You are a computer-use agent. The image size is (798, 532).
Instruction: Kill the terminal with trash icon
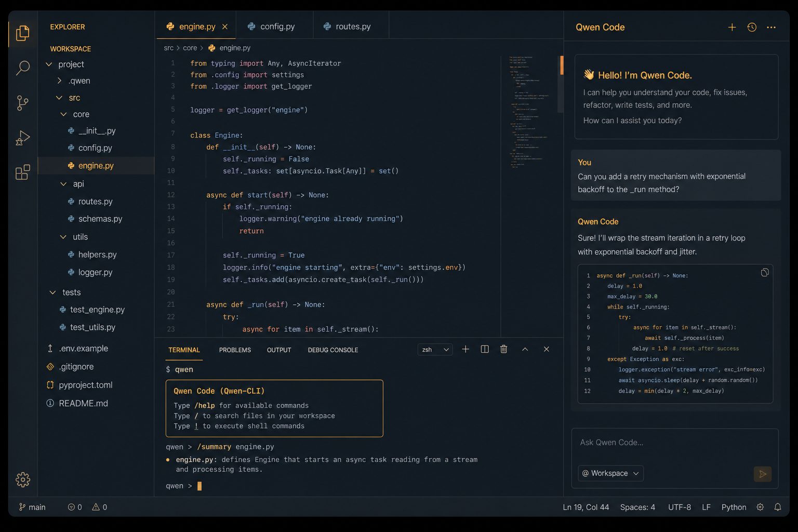503,349
